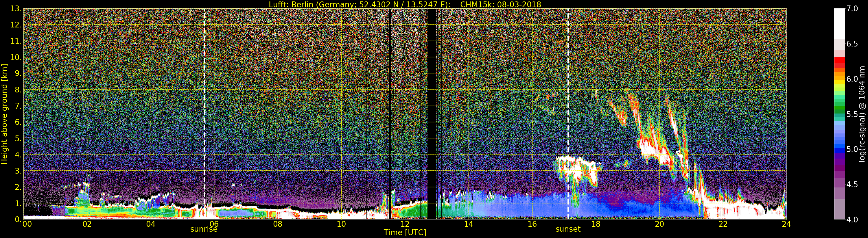Click the 5.5 colorbar tick label
The image size is (868, 238).
852,114
